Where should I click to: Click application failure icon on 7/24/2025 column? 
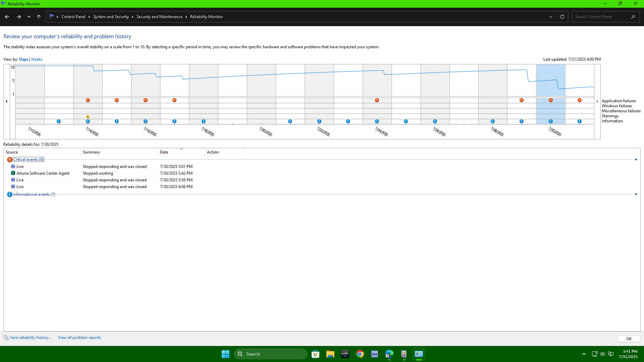[x=377, y=100]
